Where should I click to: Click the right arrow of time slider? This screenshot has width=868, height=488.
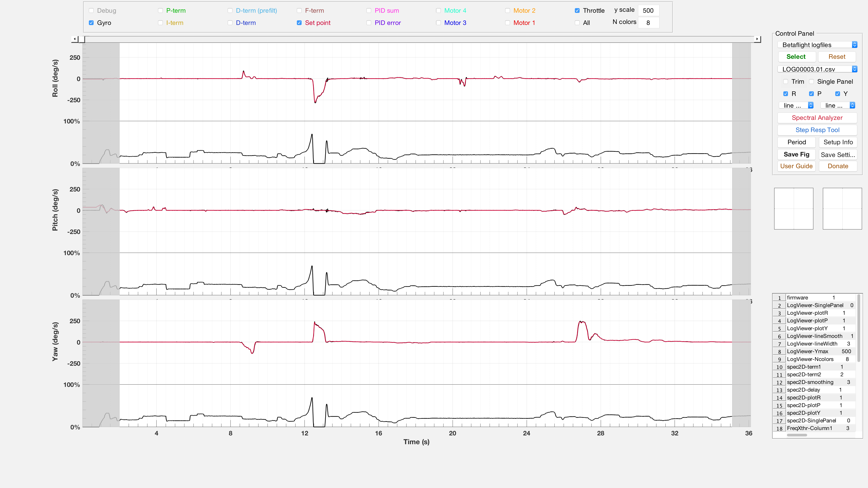click(x=757, y=39)
